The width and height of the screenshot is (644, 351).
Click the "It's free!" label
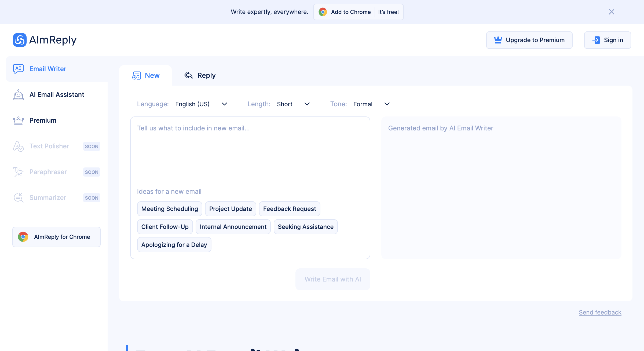388,12
